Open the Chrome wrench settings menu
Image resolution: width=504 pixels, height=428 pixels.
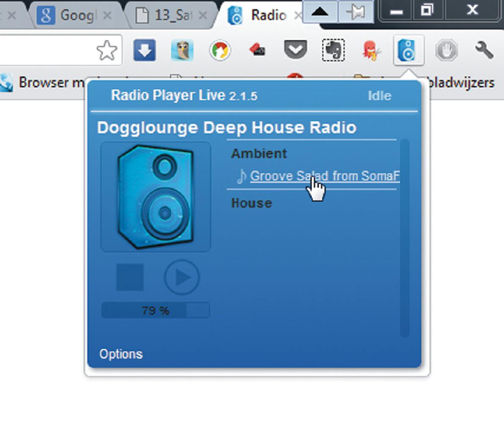pyautogui.click(x=484, y=50)
